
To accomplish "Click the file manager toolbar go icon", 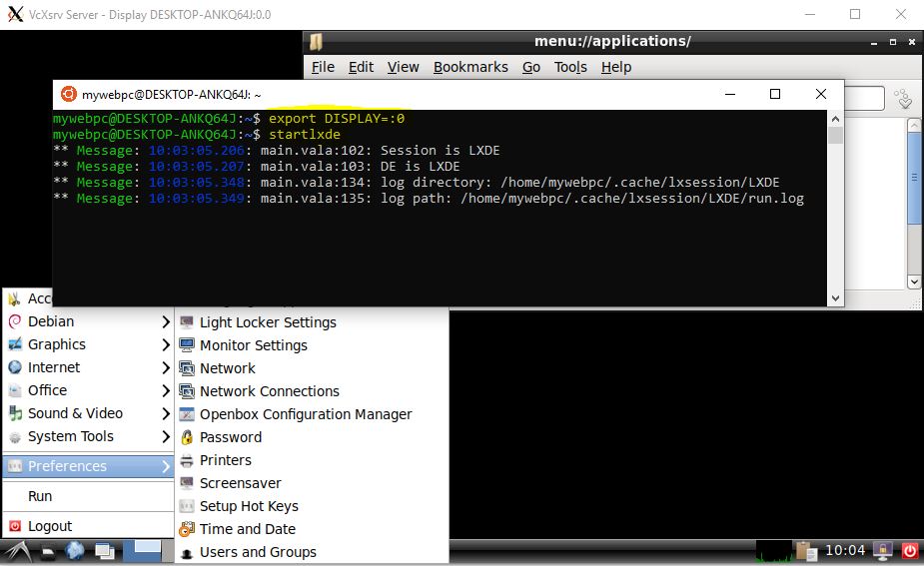I will point(903,99).
